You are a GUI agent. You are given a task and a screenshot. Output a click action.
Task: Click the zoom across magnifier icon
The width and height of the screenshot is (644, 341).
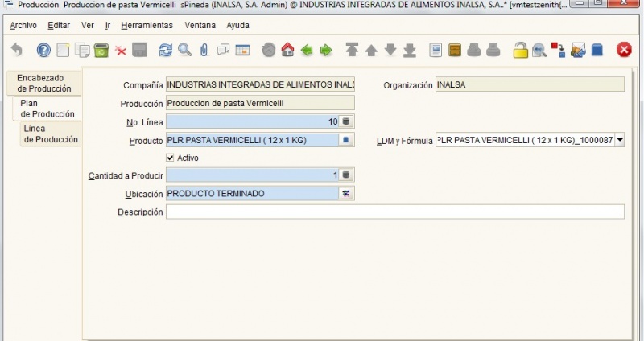[x=539, y=51]
